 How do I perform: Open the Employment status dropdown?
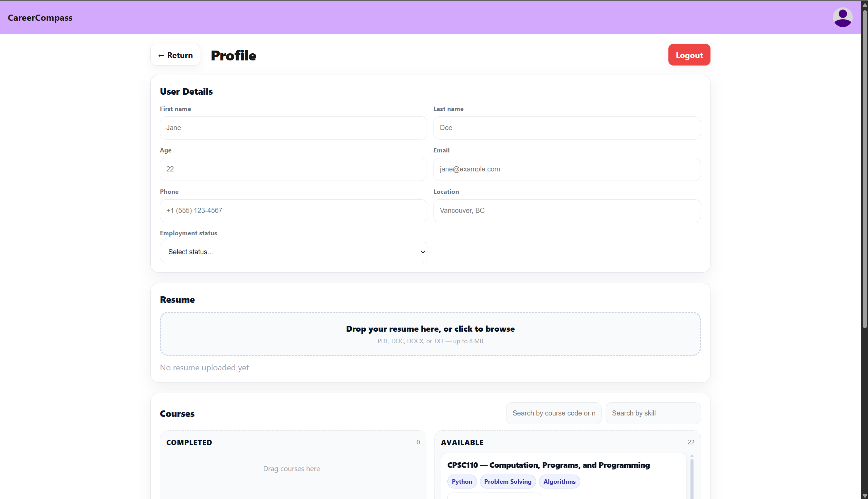pos(293,252)
